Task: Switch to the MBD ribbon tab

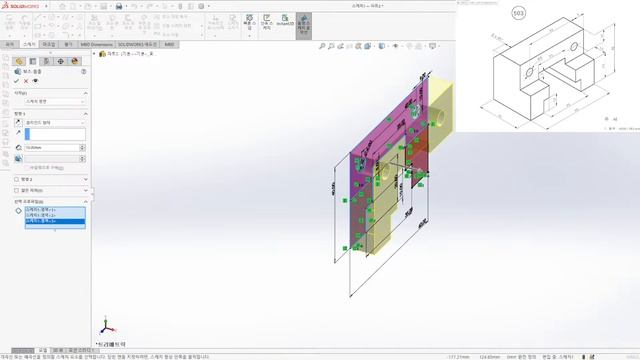Action: pos(169,44)
